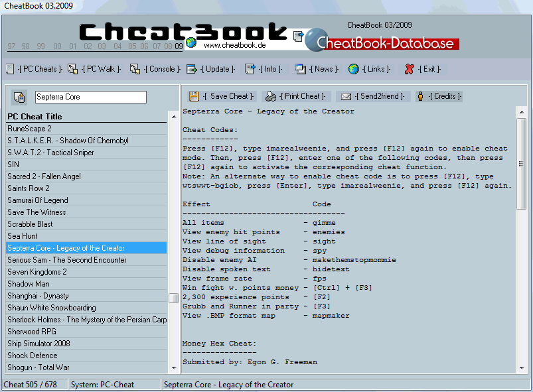Select Ship Simulator 2008 entry
This screenshot has width=533, height=392.
tap(87, 344)
